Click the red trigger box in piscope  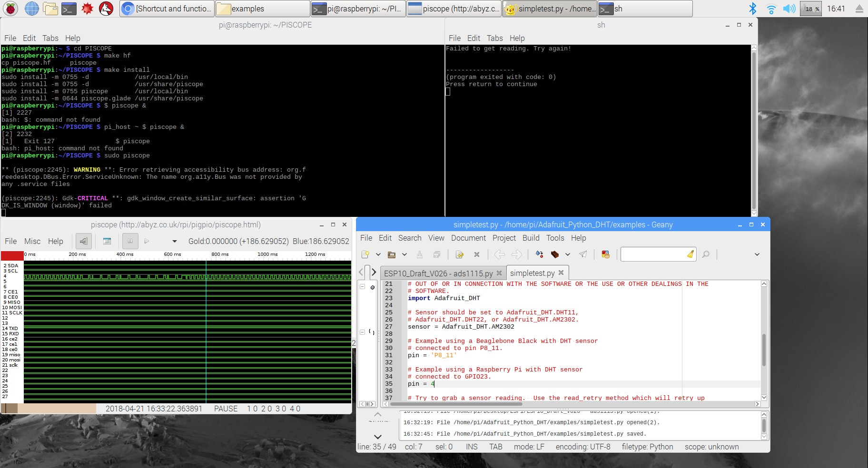12,255
